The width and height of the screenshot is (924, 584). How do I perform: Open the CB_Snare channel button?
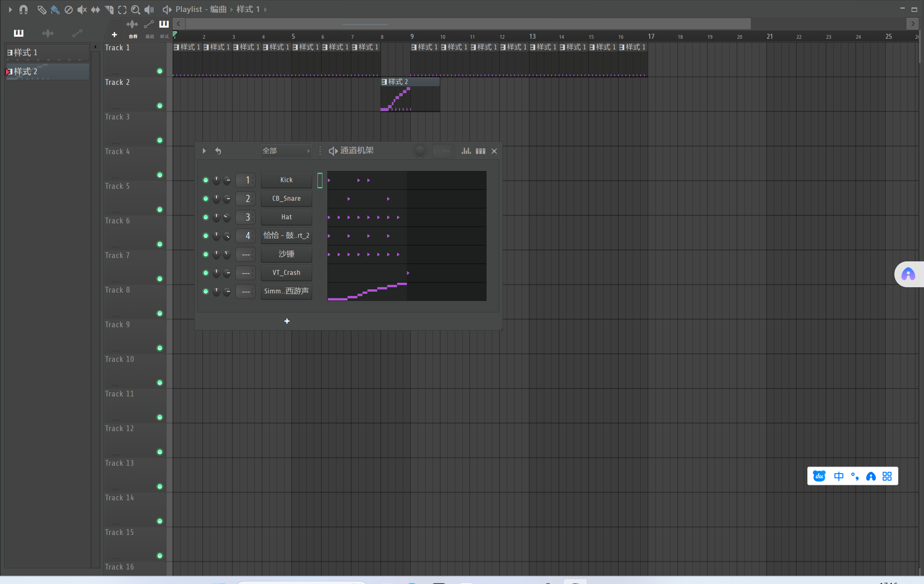point(286,199)
